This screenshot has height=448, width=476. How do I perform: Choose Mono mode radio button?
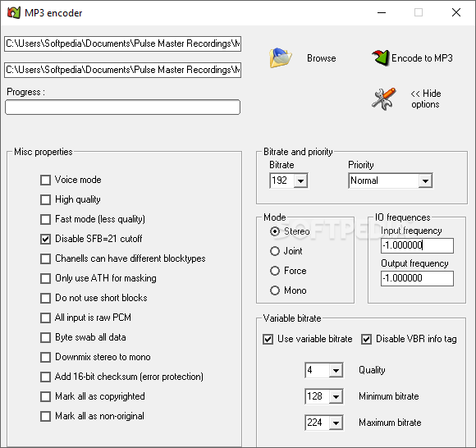(x=275, y=290)
